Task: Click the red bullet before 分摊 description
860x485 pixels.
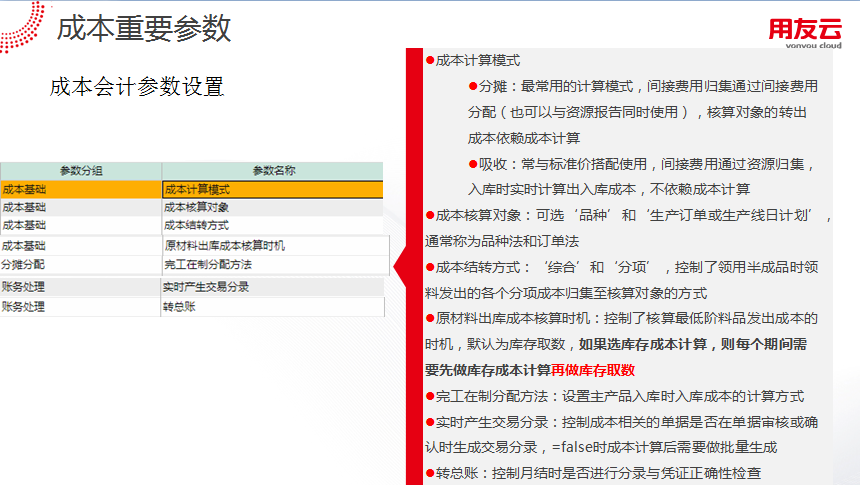Action: [473, 87]
